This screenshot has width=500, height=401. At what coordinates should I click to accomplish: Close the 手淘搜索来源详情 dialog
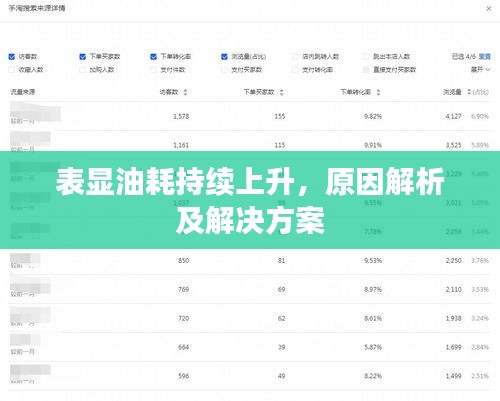[x=489, y=9]
